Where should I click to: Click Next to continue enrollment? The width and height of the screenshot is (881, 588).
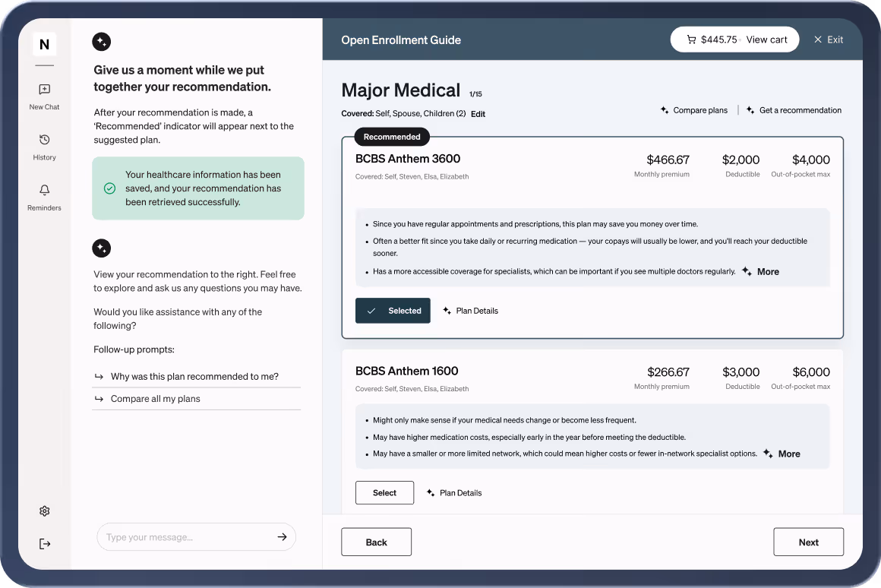[x=808, y=542]
